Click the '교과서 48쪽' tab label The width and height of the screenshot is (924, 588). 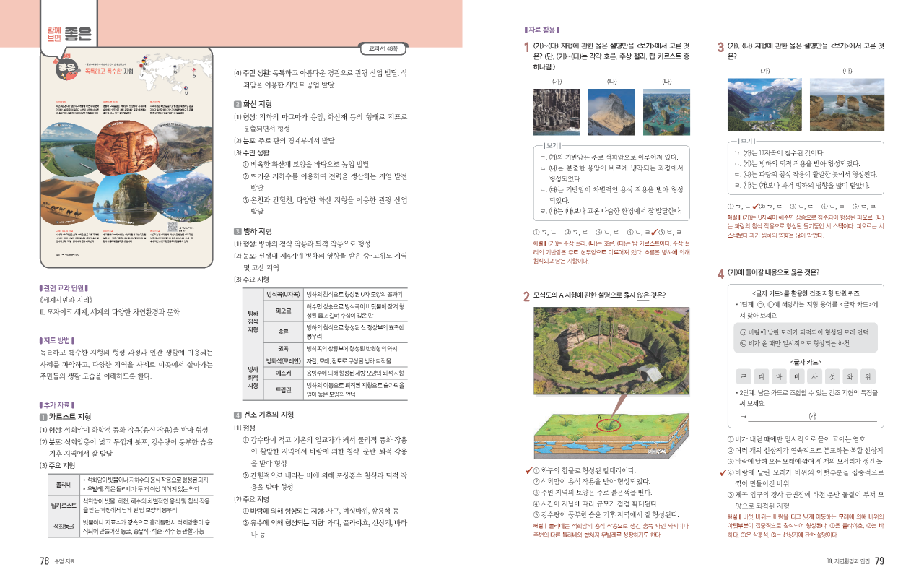[383, 49]
